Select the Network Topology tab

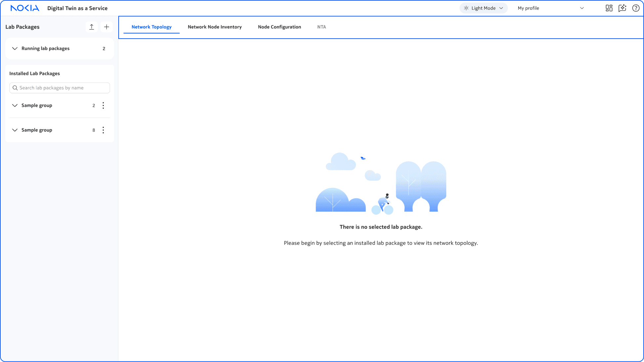tap(151, 27)
